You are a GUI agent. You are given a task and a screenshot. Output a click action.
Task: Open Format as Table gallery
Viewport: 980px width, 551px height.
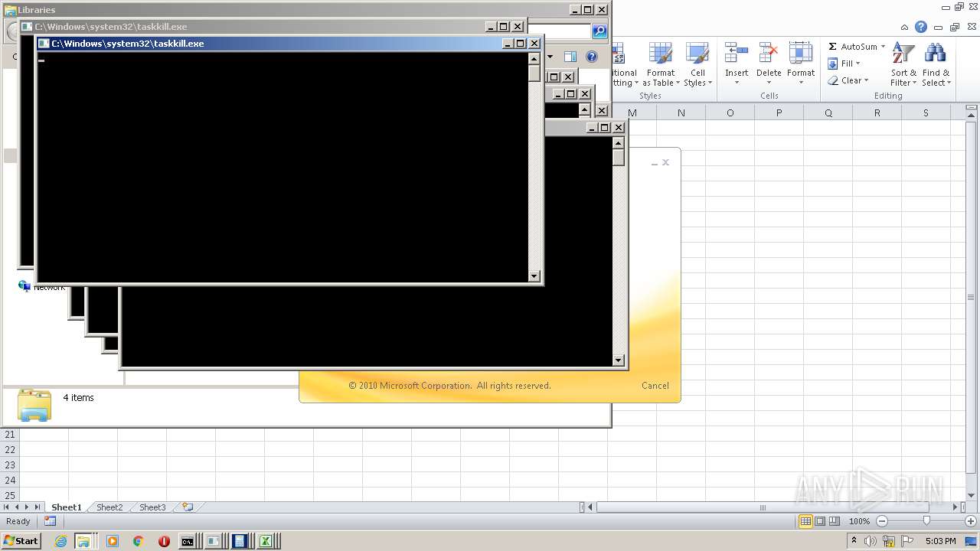point(661,65)
